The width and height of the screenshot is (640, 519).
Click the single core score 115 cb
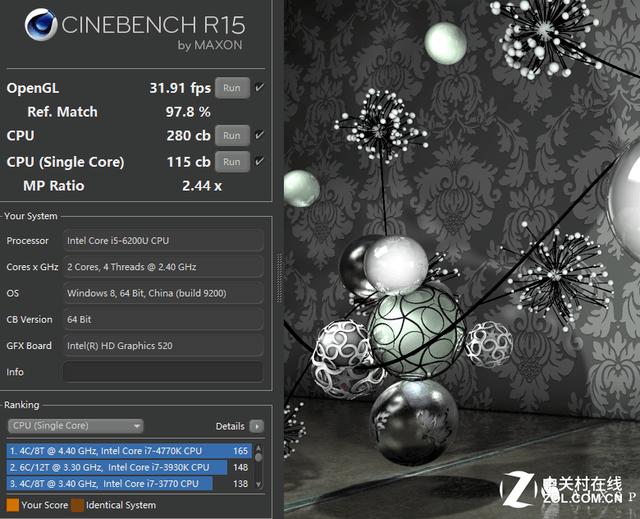coord(188,162)
